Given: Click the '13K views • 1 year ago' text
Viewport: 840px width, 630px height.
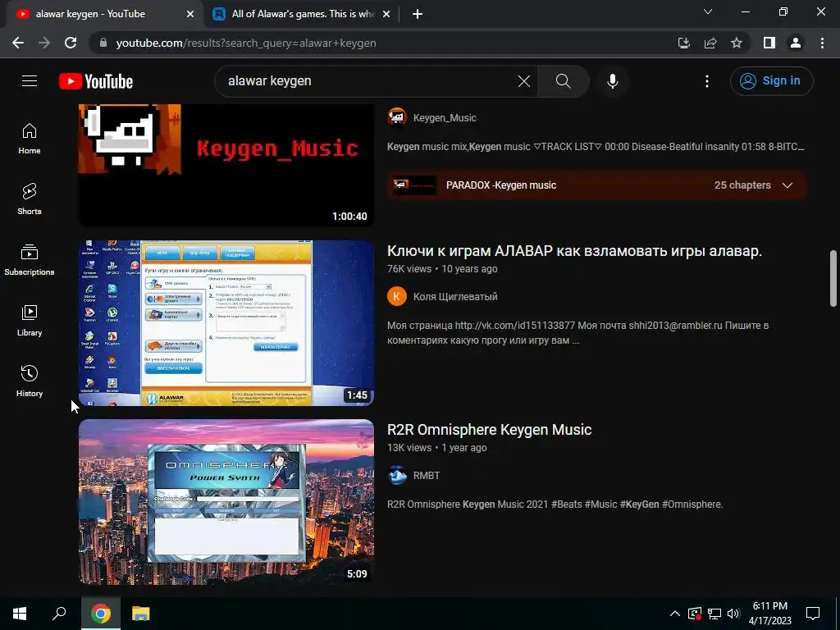Looking at the screenshot, I should click(436, 448).
